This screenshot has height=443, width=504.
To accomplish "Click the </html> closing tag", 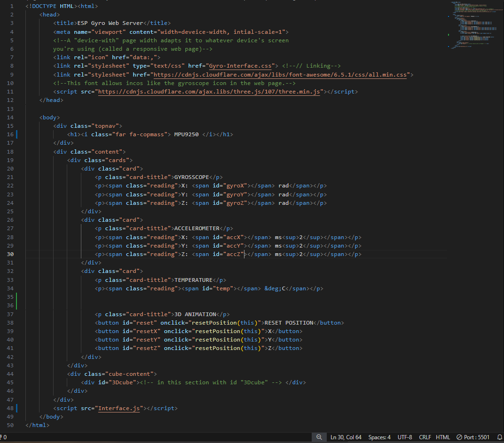I will coord(37,425).
